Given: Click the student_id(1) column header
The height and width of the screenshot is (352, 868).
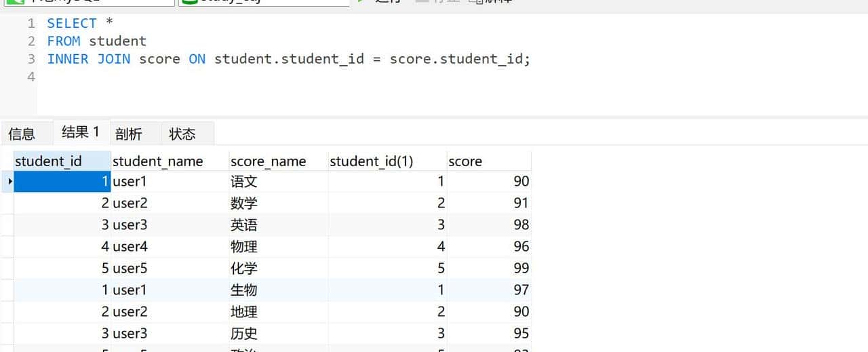Looking at the screenshot, I should pos(371,161).
